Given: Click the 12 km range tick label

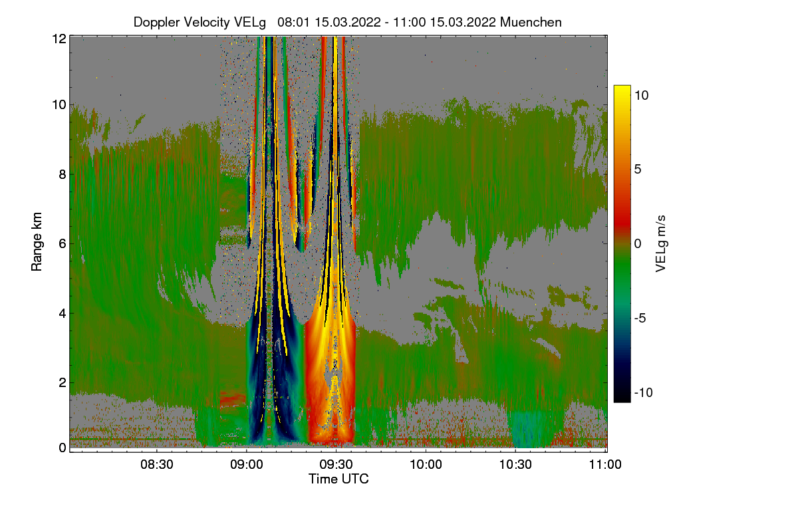Looking at the screenshot, I should [x=59, y=39].
